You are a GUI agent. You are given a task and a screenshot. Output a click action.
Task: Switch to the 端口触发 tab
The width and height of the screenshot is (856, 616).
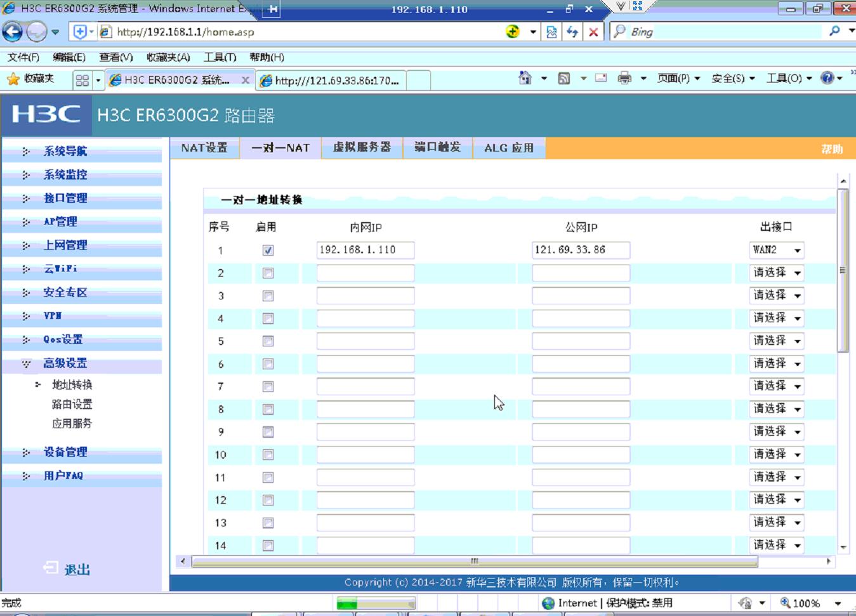[437, 148]
